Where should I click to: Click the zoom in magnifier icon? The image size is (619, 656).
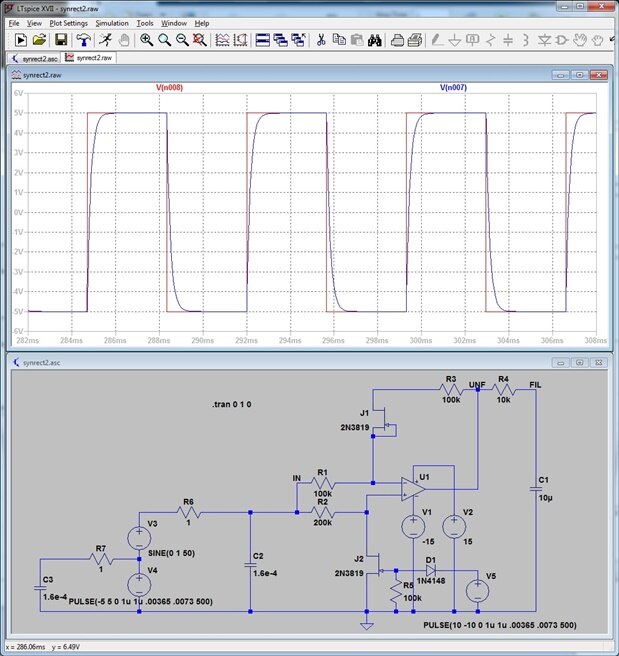(147, 40)
